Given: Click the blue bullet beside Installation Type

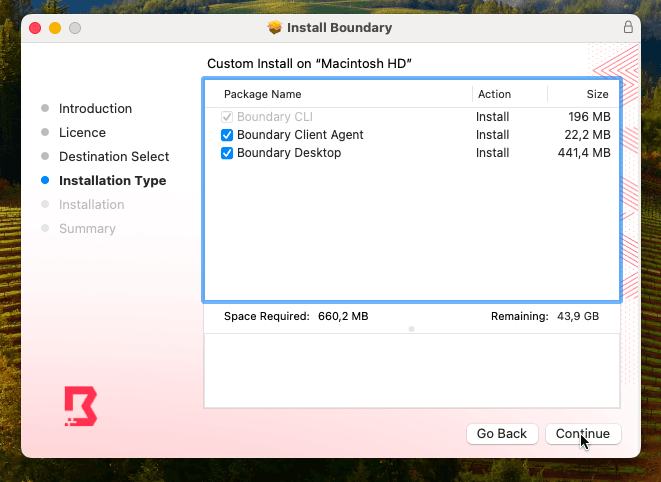Looking at the screenshot, I should [x=45, y=181].
